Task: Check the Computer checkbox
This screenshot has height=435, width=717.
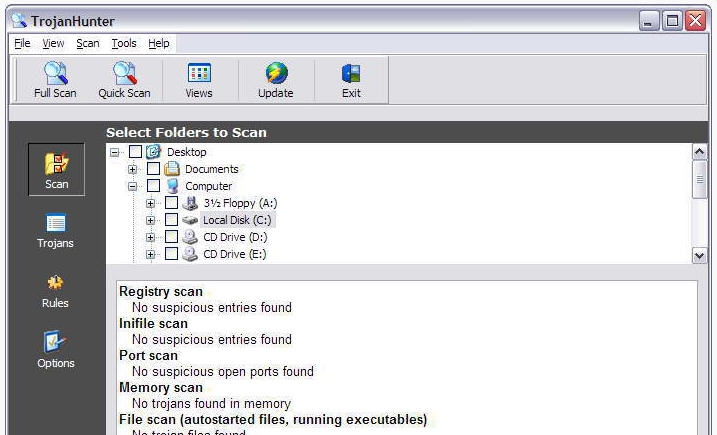Action: coord(154,186)
